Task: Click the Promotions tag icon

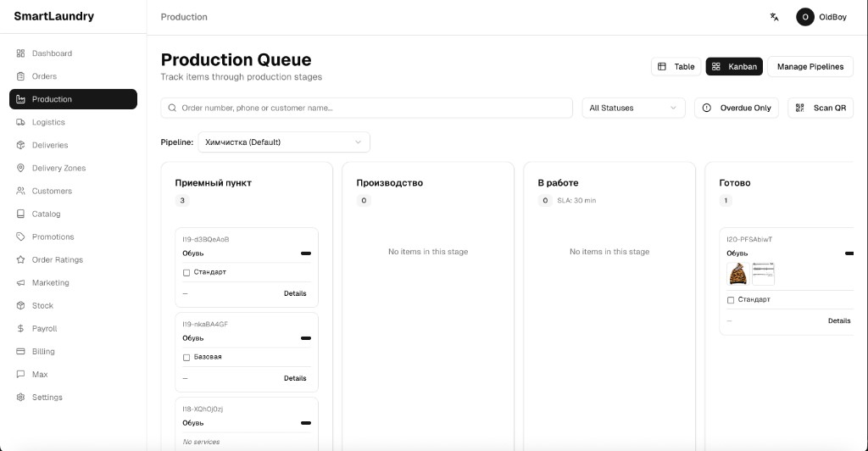Action: 21,237
